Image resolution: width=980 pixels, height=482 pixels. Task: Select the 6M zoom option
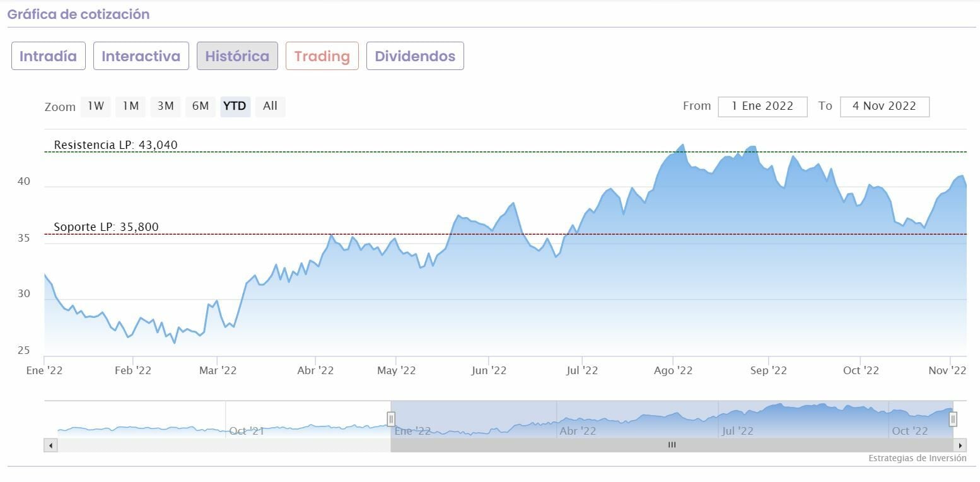[201, 107]
